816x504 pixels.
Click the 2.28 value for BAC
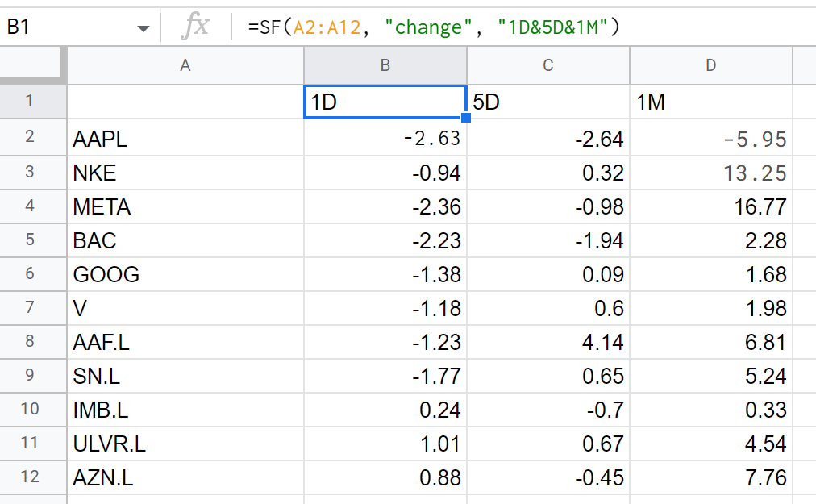711,240
